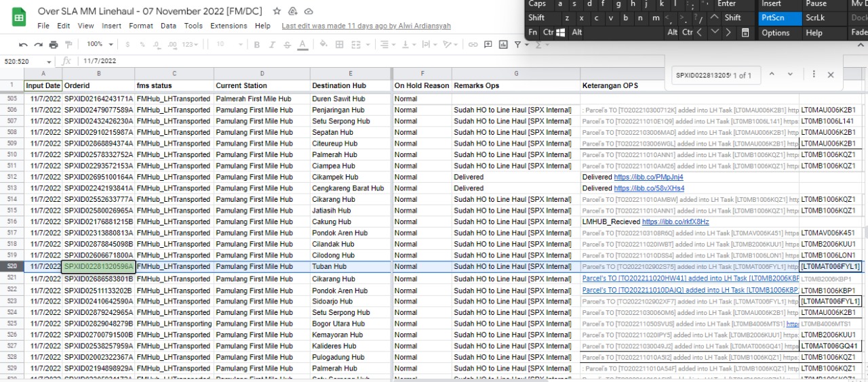The height and width of the screenshot is (382, 868).
Task: Open the Insert menu
Action: (112, 26)
